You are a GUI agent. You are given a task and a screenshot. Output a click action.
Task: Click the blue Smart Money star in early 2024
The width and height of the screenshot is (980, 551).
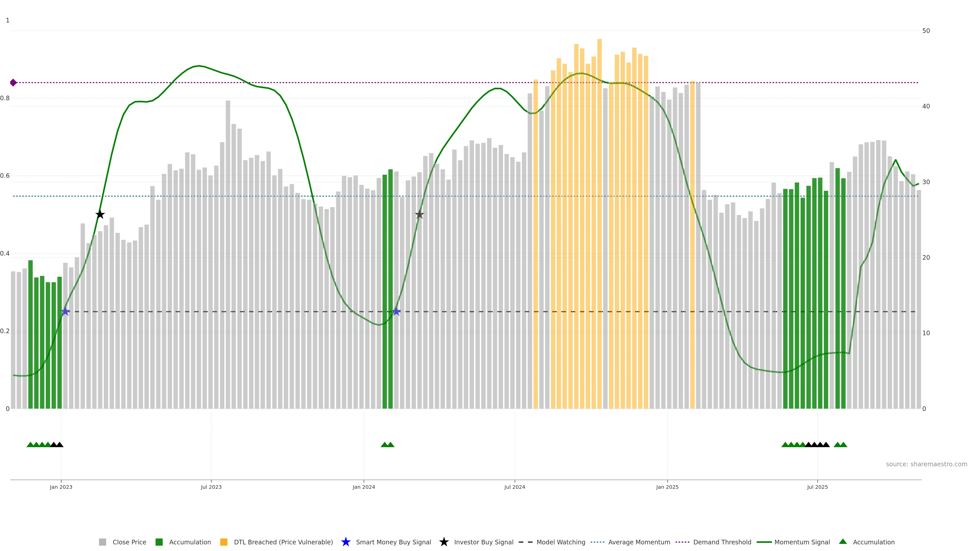[396, 311]
